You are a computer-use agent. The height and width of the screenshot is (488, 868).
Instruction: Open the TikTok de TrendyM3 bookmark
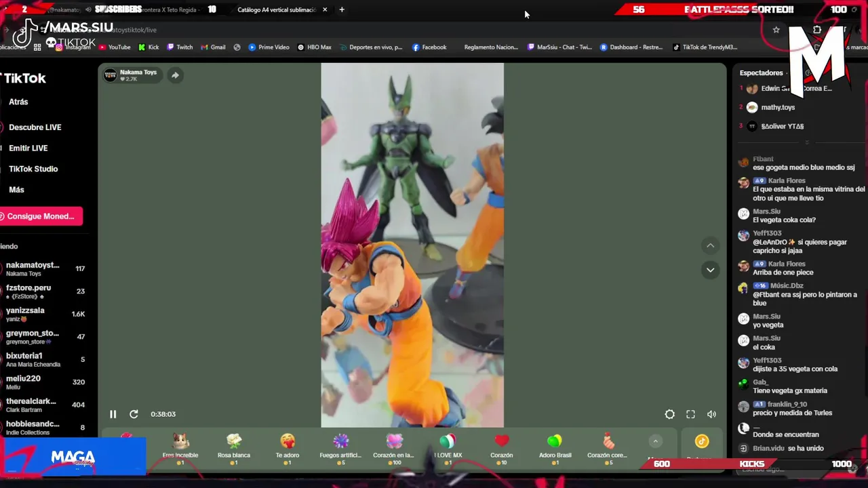pyautogui.click(x=705, y=47)
